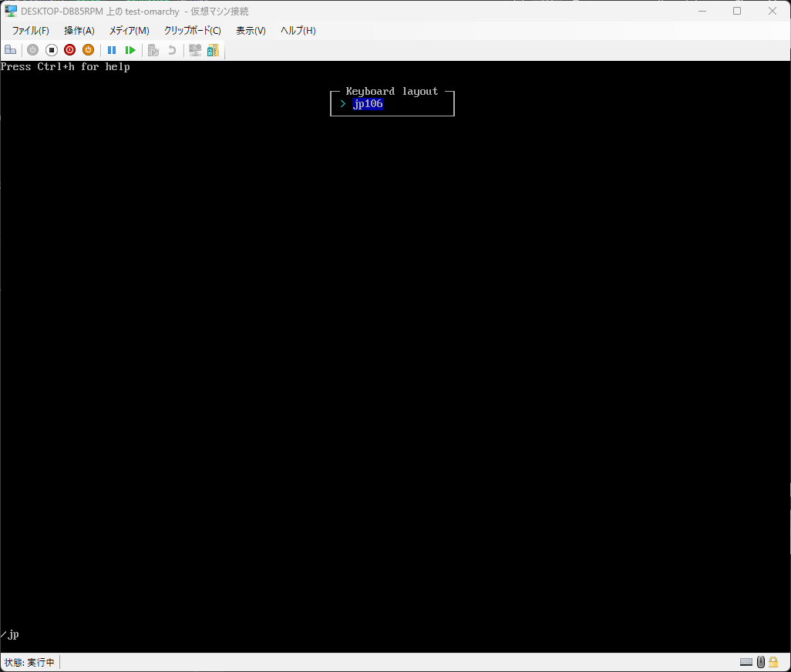This screenshot has height=672, width=791.
Task: Click the 'Press Ctrl+h for help' text
Action: pyautogui.click(x=65, y=66)
